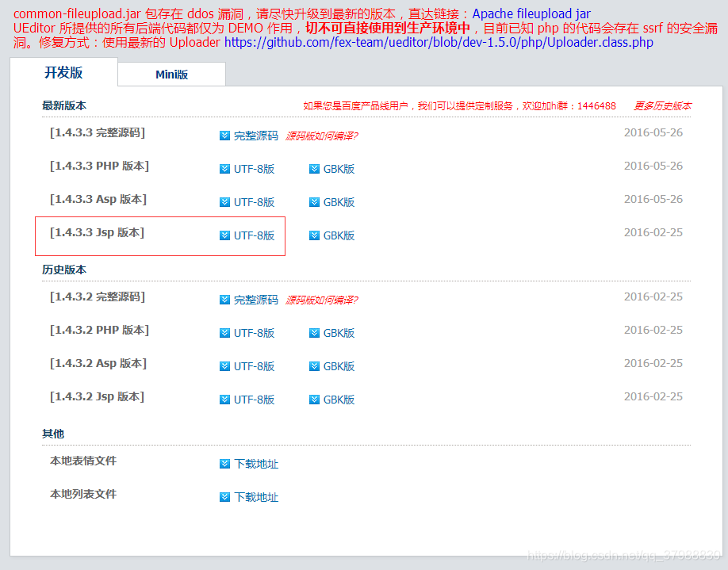Click download icon beside 1.4.3.3 PHP GBK版
The image size is (728, 570).
314,169
